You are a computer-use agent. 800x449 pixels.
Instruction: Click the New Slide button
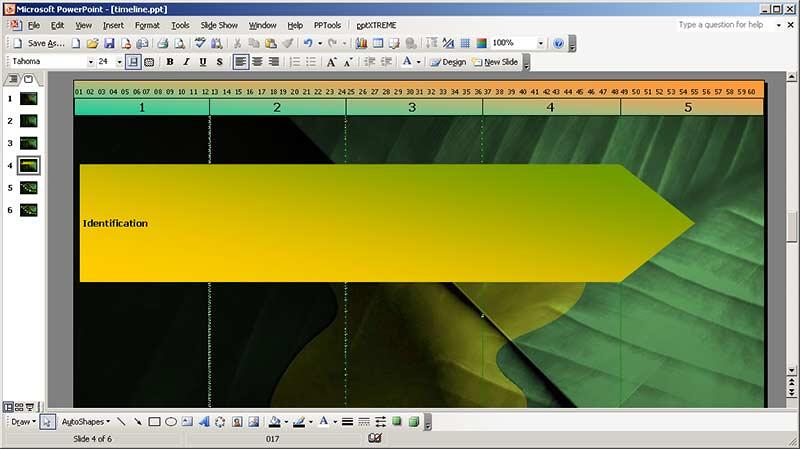496,62
